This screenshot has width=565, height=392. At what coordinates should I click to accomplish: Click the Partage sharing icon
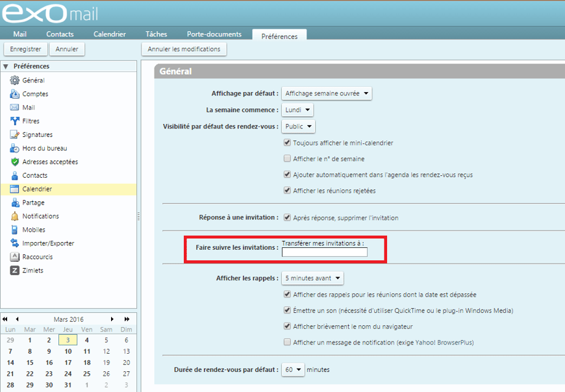pyautogui.click(x=15, y=202)
